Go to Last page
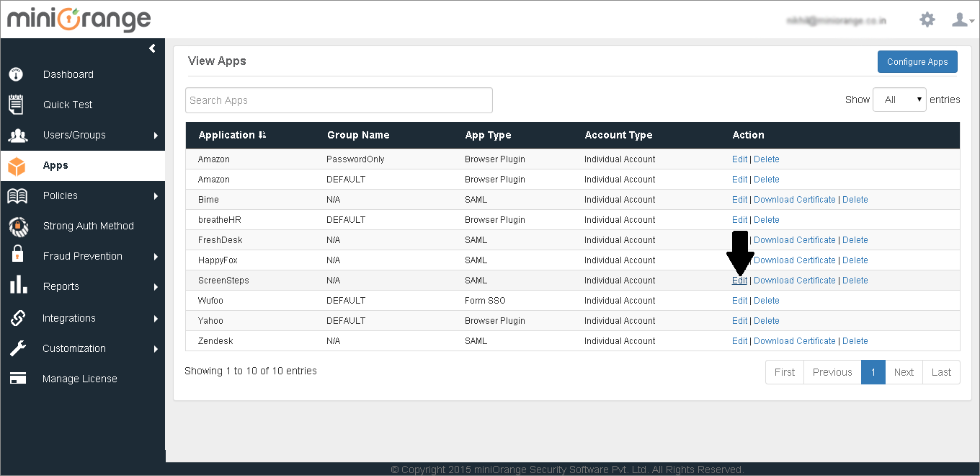The image size is (980, 476). 941,372
